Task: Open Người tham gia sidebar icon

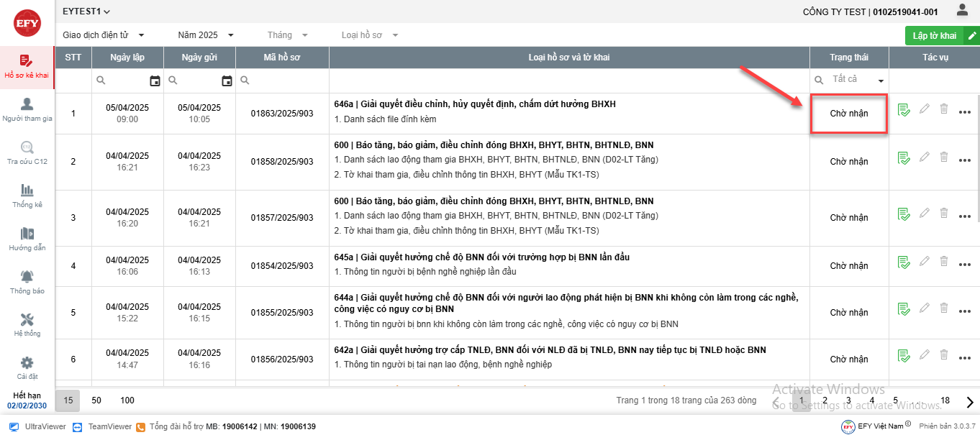Action: tap(27, 109)
